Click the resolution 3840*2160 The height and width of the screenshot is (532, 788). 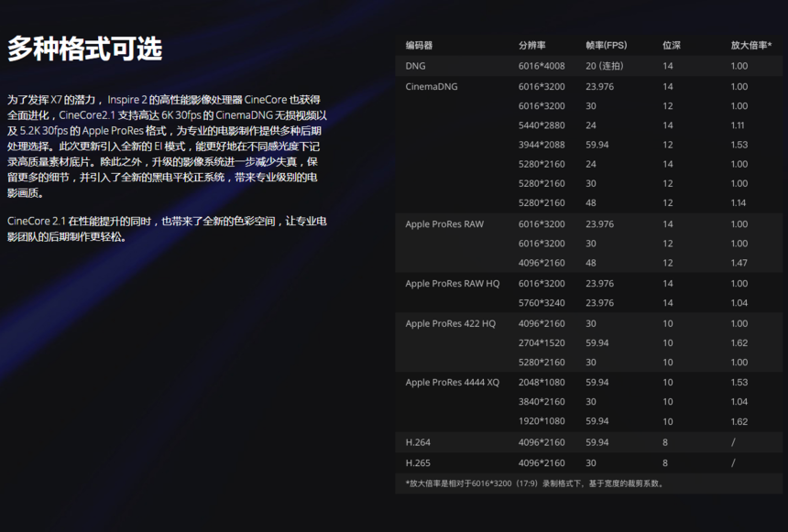coord(542,401)
